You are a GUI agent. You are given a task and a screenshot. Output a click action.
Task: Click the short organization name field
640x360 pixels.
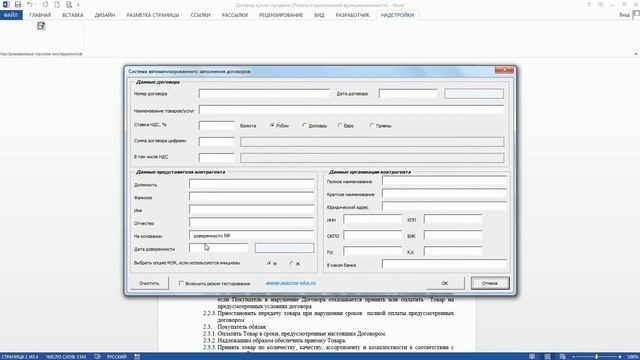coord(444,194)
